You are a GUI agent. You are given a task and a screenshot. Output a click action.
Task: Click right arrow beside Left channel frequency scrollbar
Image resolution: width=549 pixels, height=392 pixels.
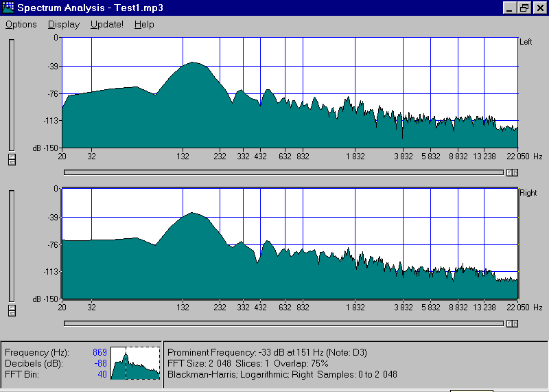[515, 172]
